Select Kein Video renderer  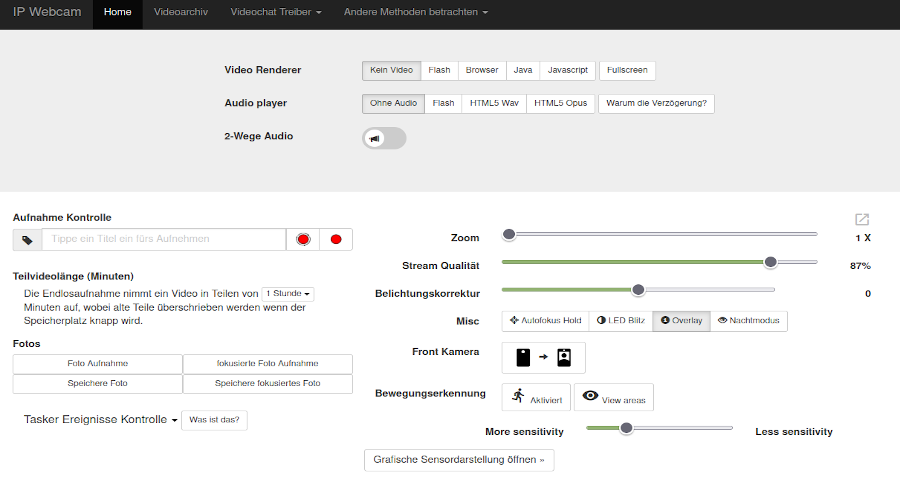(391, 71)
